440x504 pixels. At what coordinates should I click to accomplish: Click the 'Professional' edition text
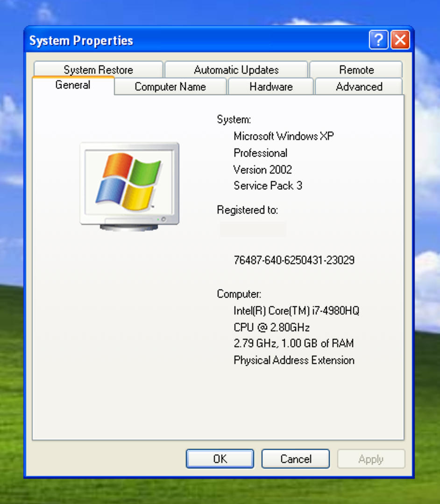261,153
